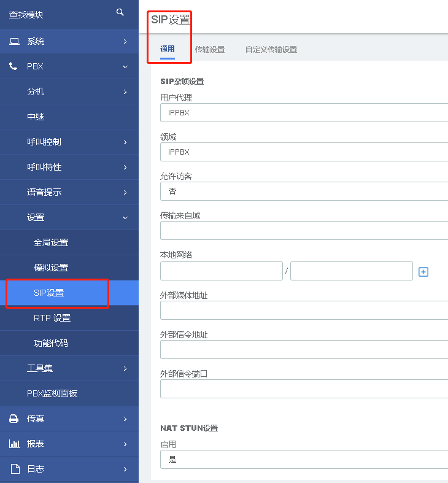The width and height of the screenshot is (448, 483).
Task: Click the SIP杂项设置 section heading
Action: point(182,82)
